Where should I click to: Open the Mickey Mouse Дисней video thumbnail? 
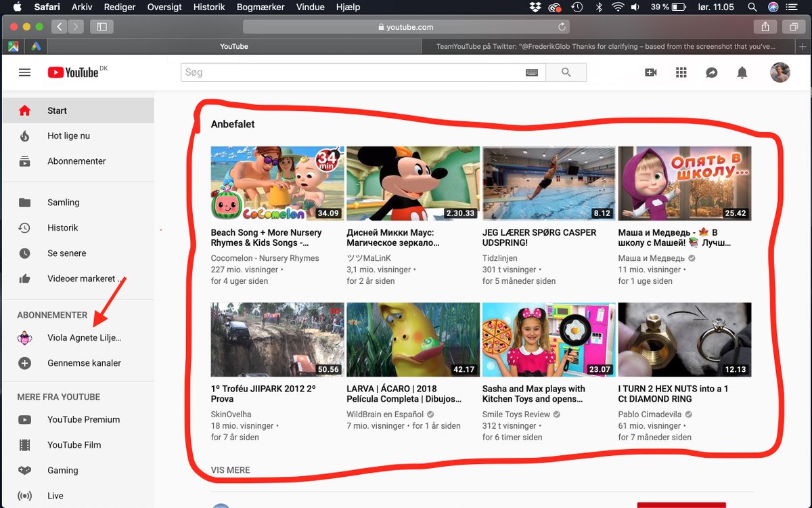point(413,184)
